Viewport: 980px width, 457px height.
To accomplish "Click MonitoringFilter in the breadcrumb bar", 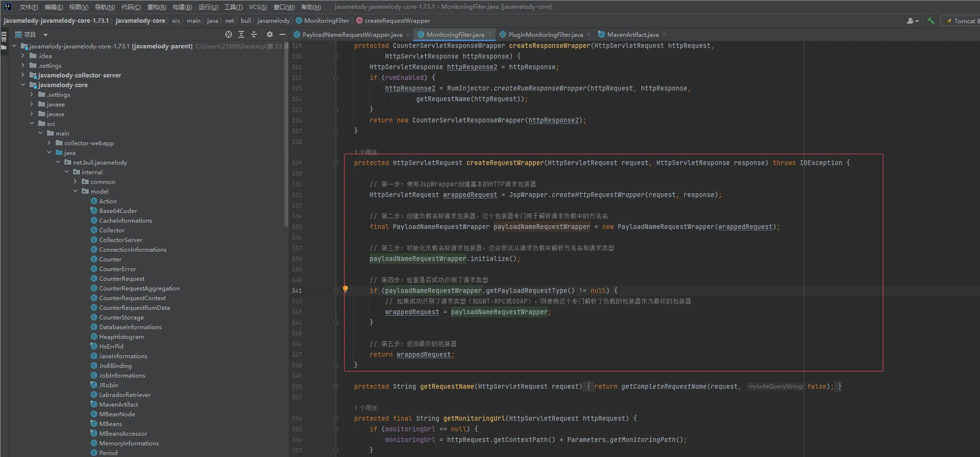I will pyautogui.click(x=326, y=20).
